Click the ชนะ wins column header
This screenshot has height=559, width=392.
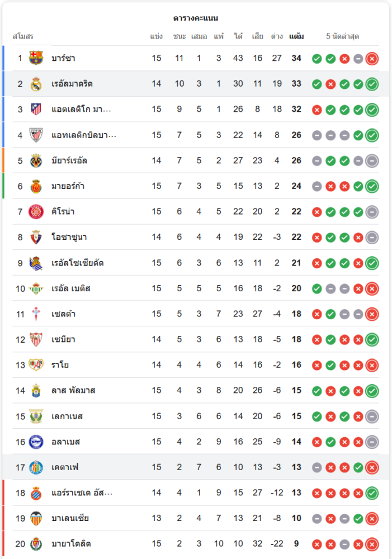tap(180, 37)
